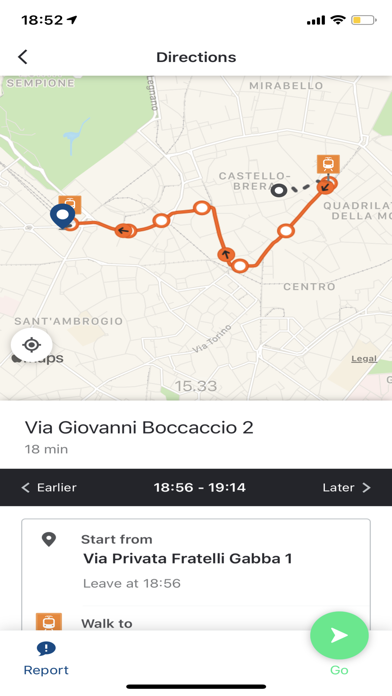Tap the tram icon near Castello-Brera
The image size is (392, 696).
coord(328,164)
